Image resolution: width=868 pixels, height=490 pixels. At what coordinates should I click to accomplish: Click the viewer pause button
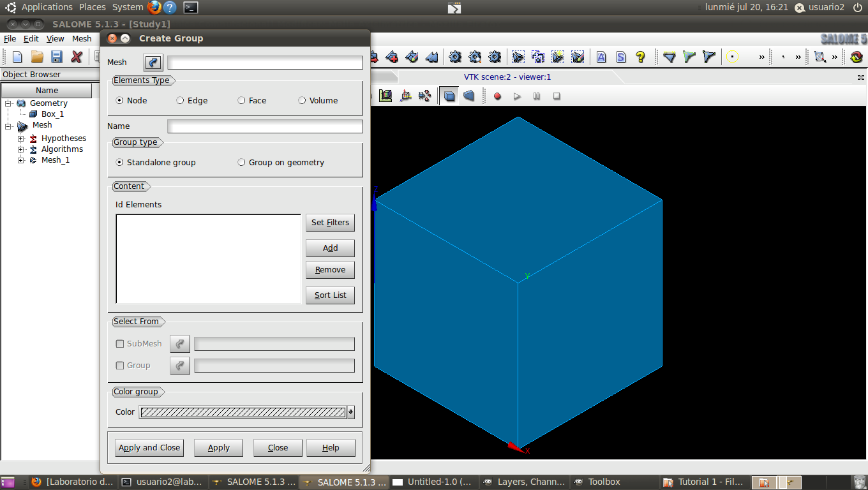pyautogui.click(x=537, y=96)
